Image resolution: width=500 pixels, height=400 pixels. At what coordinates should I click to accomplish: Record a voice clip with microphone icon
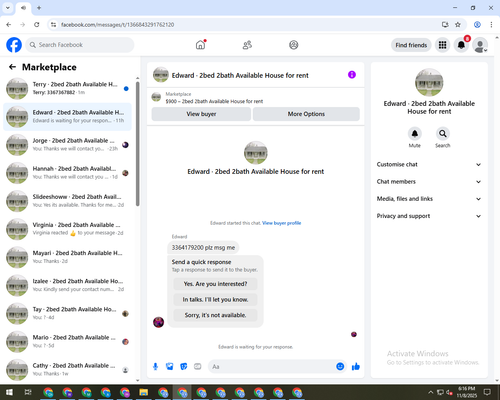[155, 367]
